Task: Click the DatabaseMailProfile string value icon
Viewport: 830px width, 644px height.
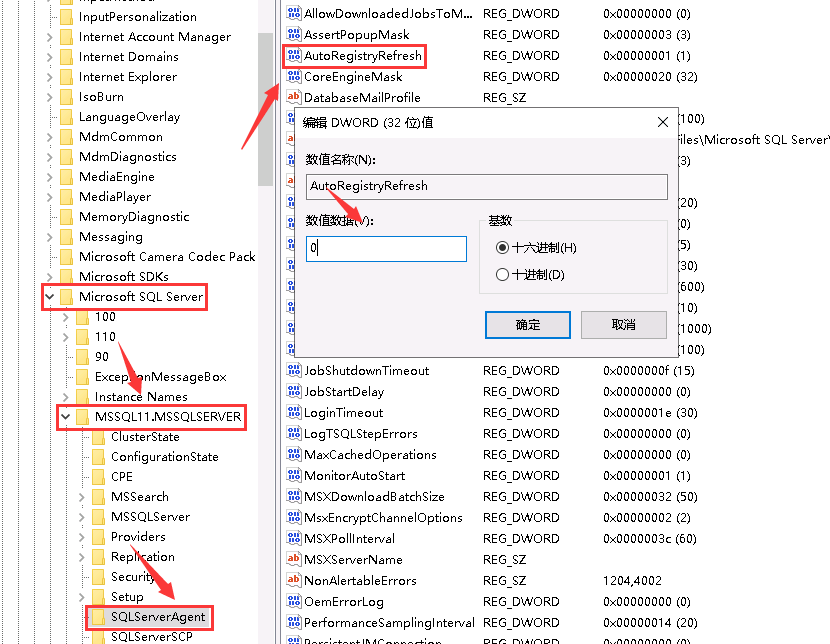Action: click(293, 98)
